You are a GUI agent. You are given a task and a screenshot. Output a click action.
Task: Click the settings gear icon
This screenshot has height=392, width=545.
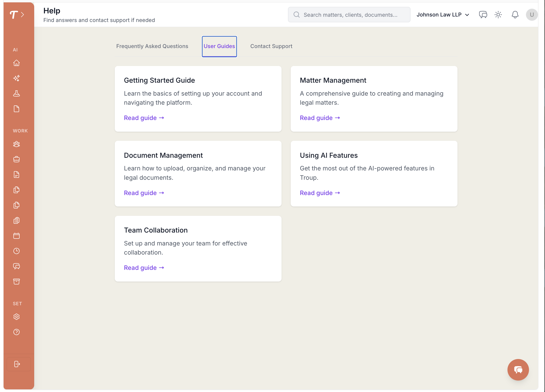coord(16,317)
